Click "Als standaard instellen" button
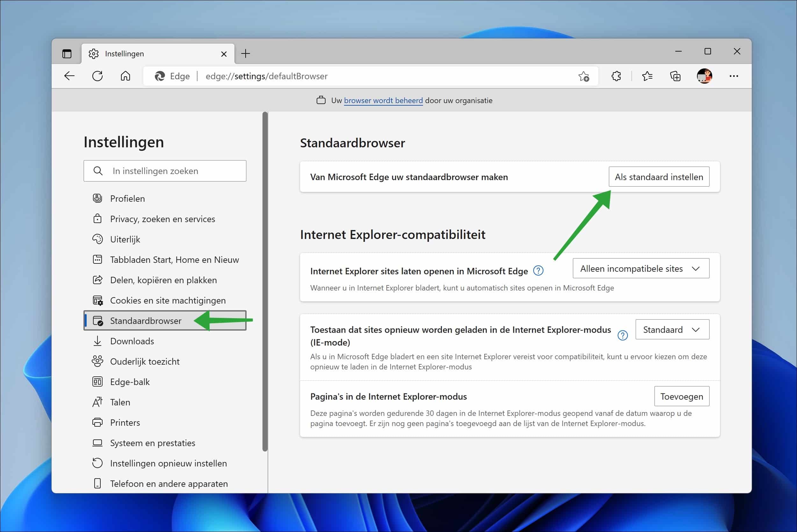Viewport: 797px width, 532px height. tap(658, 176)
